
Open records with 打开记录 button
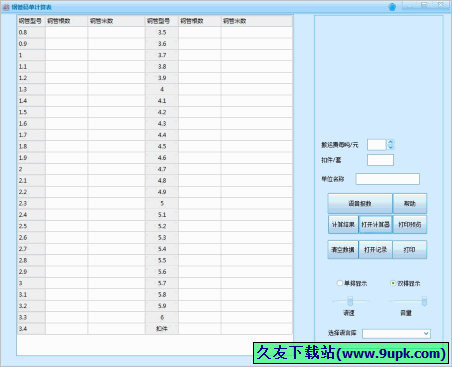pos(375,249)
